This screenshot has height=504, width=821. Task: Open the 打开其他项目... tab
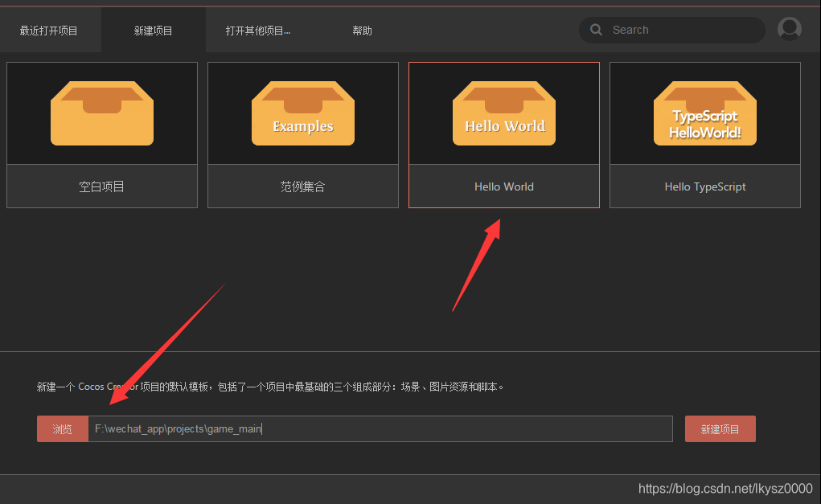(257, 31)
